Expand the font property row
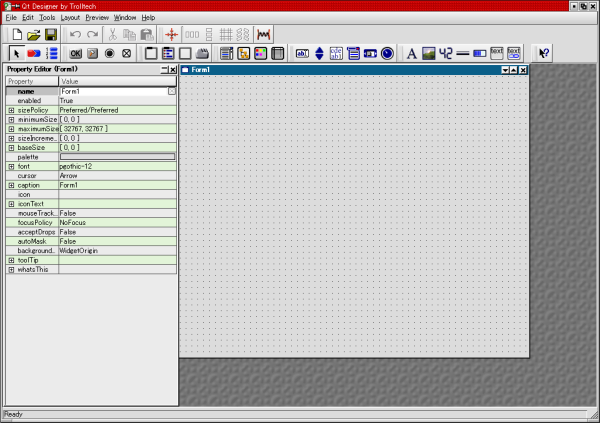The width and height of the screenshot is (600, 423). point(11,166)
